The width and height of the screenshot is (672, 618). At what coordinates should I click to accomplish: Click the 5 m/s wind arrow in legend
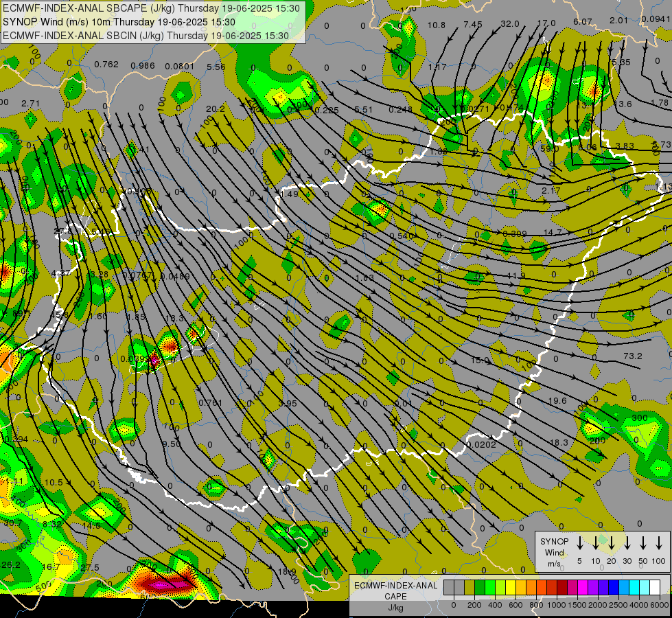[580, 543]
